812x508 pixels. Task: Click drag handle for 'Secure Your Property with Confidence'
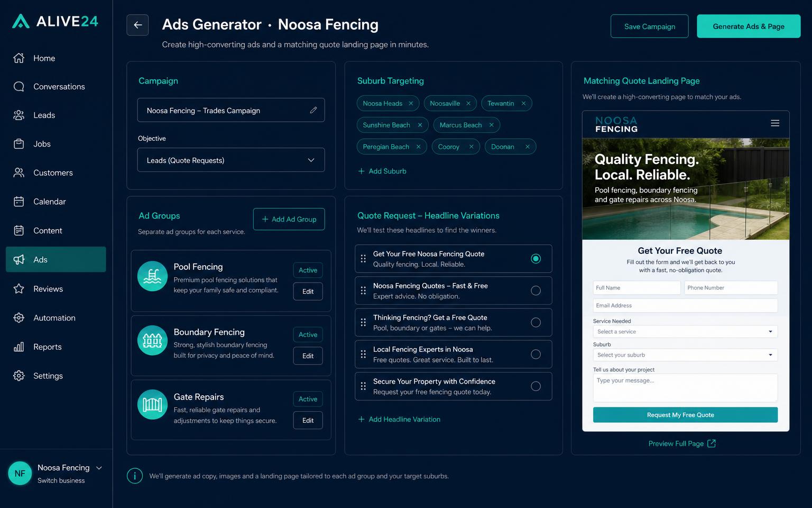[363, 386]
